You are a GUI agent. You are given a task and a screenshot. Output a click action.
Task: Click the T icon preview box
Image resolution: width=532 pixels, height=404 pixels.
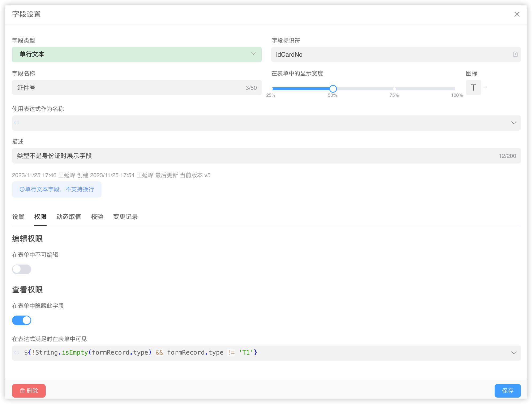[x=473, y=88]
